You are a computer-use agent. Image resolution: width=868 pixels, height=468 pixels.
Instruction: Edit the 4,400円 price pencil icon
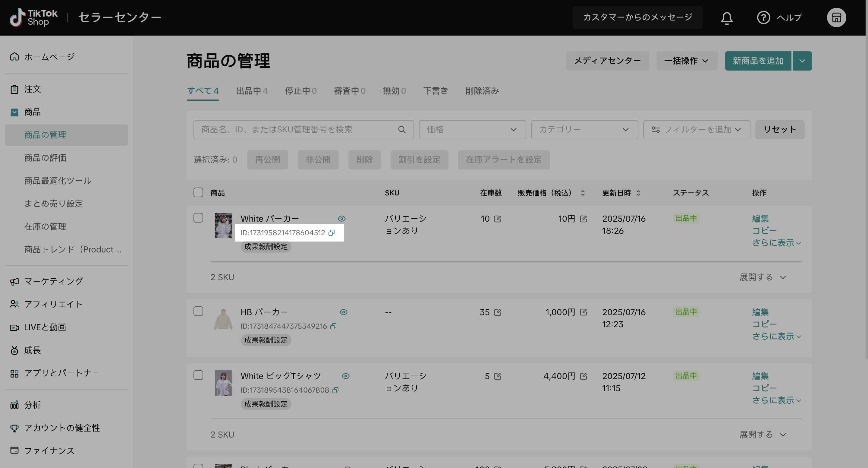583,376
